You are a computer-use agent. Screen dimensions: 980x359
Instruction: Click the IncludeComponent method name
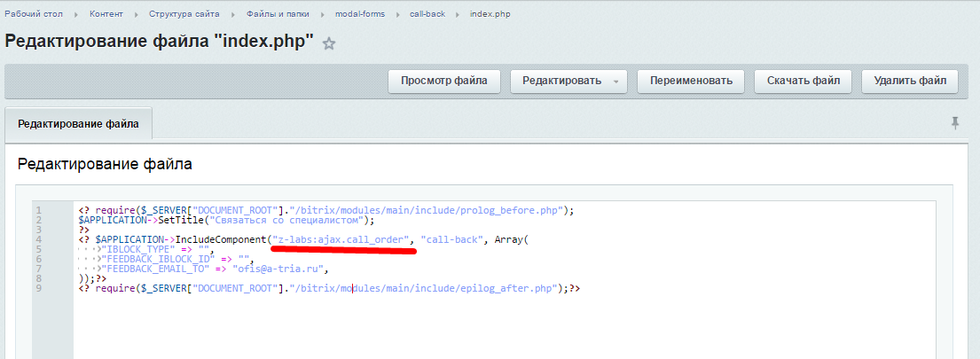pos(221,239)
